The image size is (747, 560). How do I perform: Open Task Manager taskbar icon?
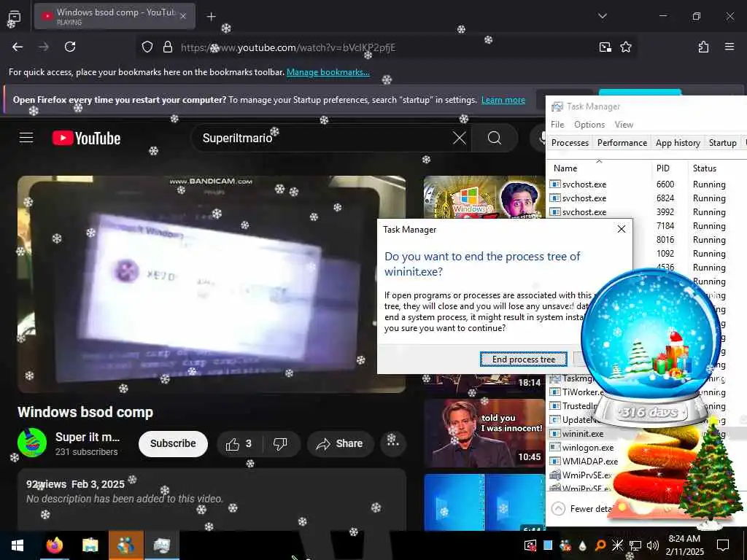click(x=161, y=545)
